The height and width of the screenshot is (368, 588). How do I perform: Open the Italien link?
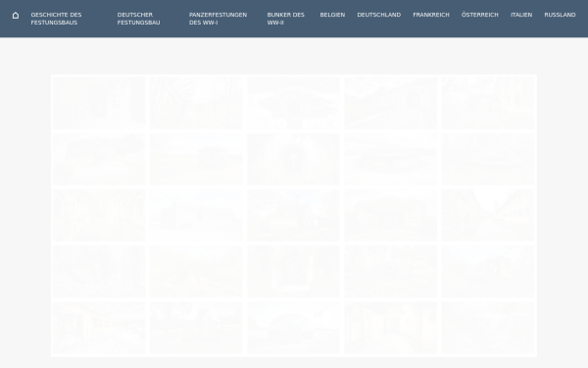(x=521, y=15)
